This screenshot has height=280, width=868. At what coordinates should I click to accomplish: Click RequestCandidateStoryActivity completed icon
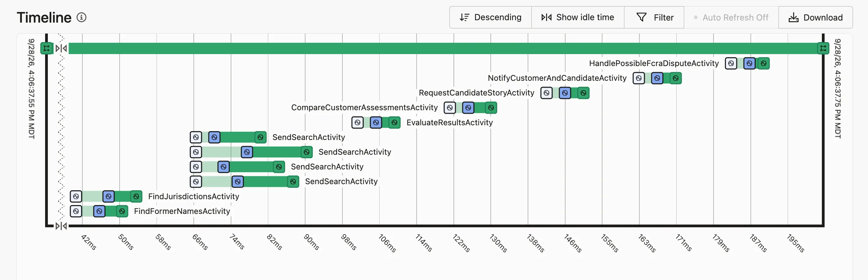583,93
